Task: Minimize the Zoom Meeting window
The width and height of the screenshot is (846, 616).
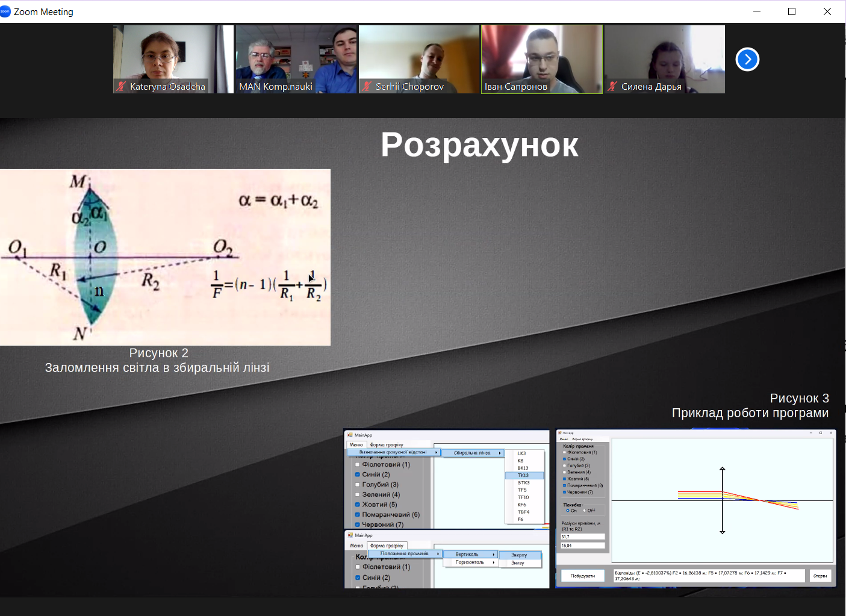Action: click(757, 11)
